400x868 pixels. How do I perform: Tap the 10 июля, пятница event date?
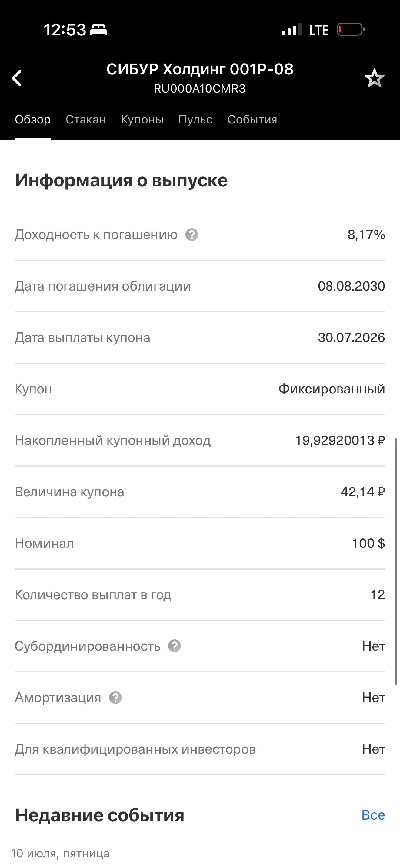[60, 853]
